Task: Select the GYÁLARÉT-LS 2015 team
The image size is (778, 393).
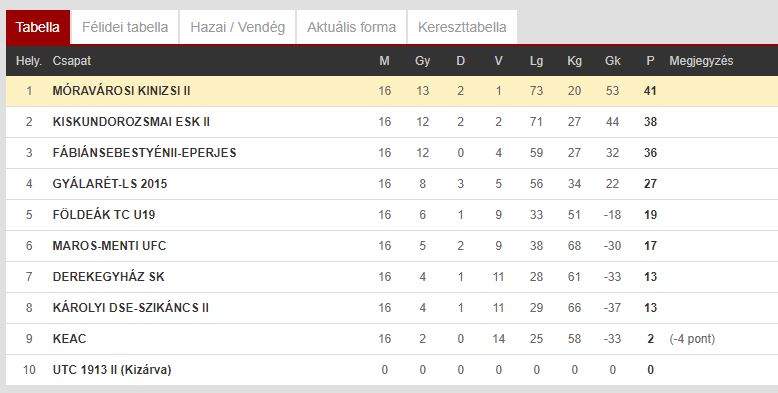Action: [110, 184]
